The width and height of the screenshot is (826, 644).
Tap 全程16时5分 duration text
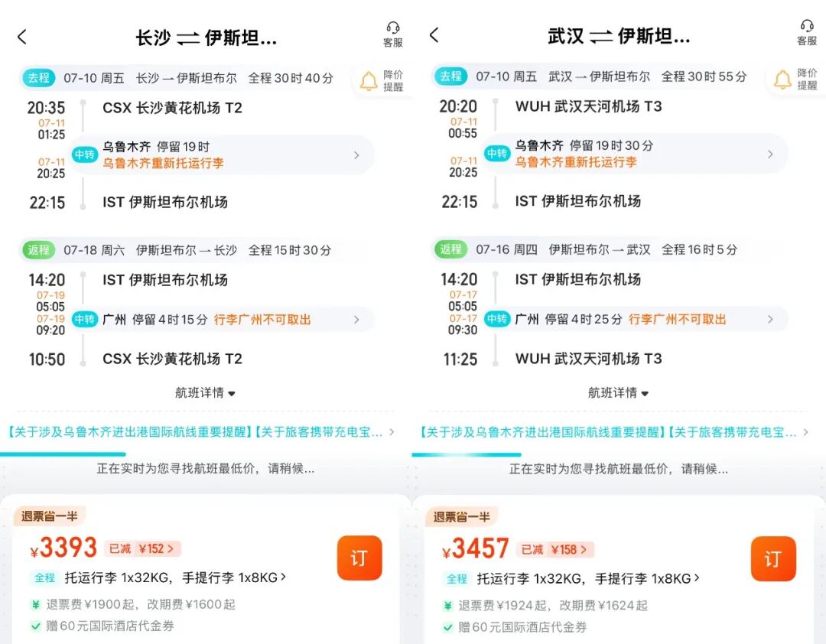(x=700, y=249)
